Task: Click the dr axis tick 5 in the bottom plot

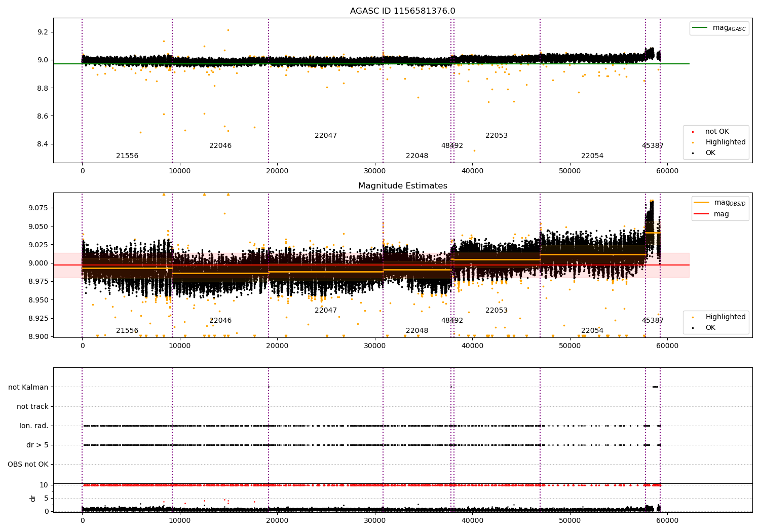Action: coord(47,499)
